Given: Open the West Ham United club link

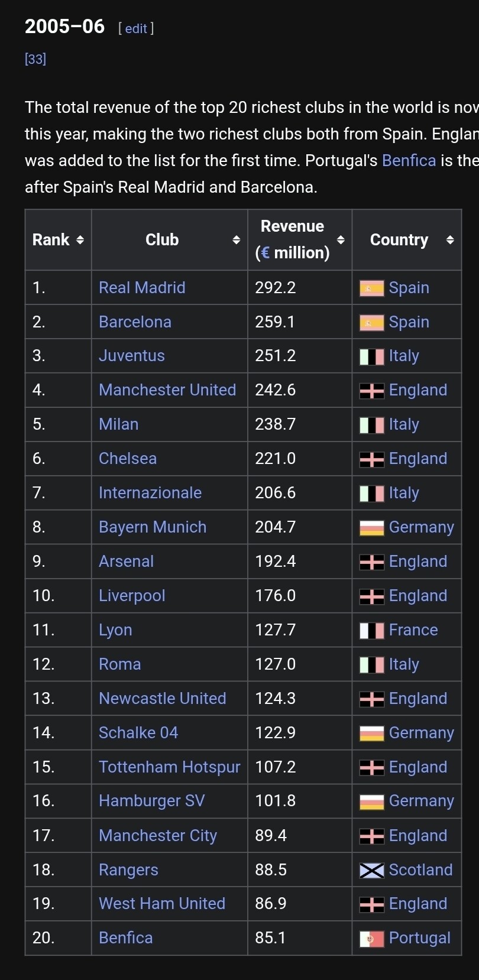Looking at the screenshot, I should pyautogui.click(x=162, y=904).
